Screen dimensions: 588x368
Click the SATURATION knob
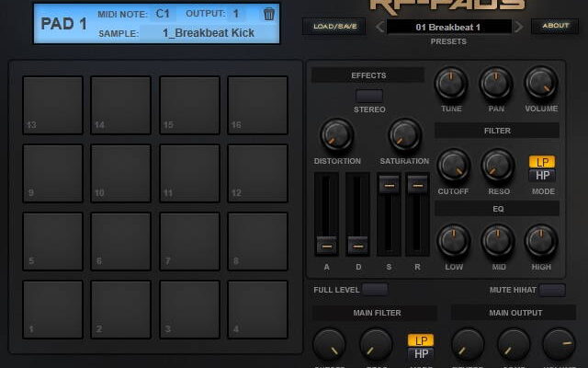[x=403, y=136]
